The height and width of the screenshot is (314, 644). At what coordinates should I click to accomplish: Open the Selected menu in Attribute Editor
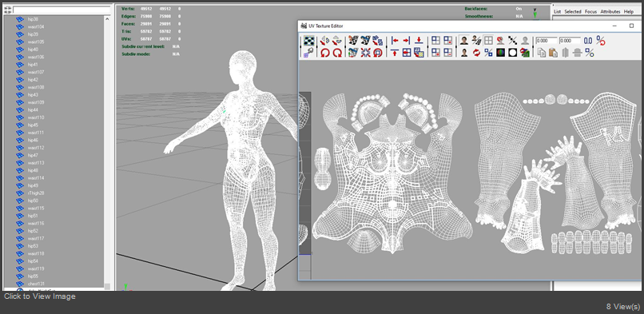click(x=573, y=12)
